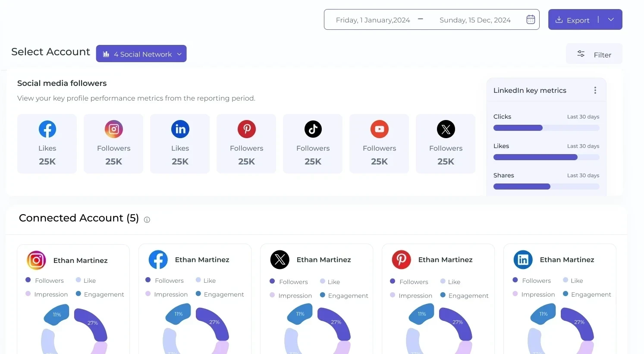Select the LinkedIn Likes card icon
The height and width of the screenshot is (354, 644).
tap(180, 129)
